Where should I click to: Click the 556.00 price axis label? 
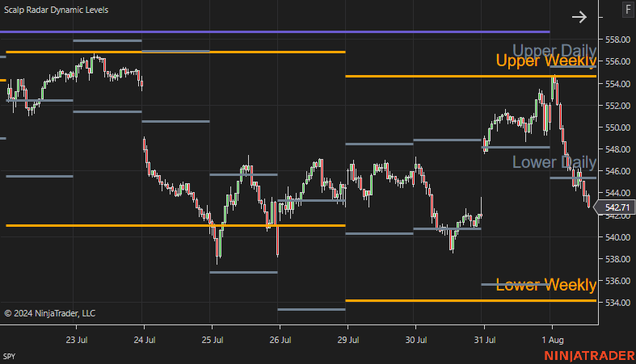(x=617, y=61)
